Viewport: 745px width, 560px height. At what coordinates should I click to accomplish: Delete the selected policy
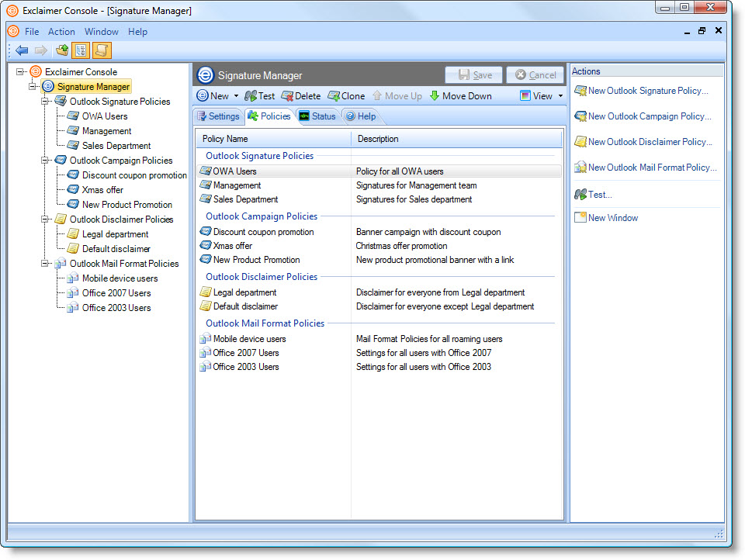coord(301,96)
